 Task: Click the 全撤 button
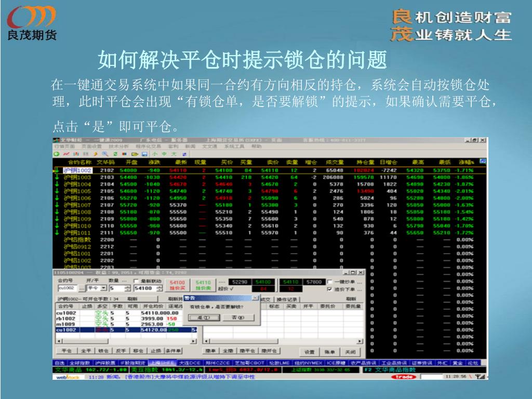click(228, 351)
